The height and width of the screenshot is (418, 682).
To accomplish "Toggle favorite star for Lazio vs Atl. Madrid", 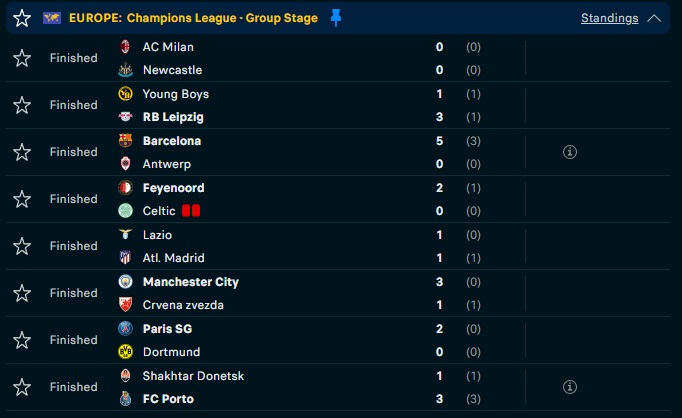I will (22, 246).
